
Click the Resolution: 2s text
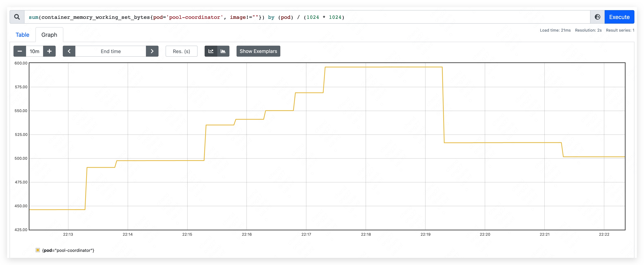pos(588,30)
